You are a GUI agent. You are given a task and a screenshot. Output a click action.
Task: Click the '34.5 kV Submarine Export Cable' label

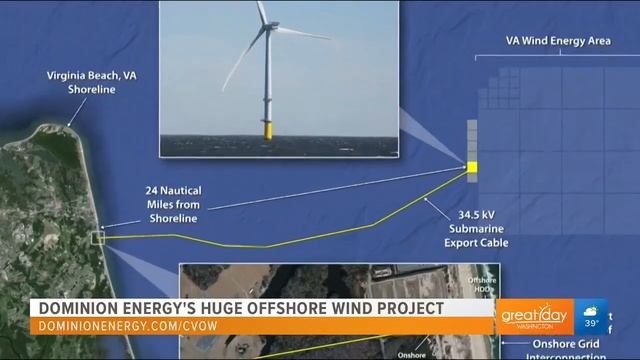coord(476,229)
